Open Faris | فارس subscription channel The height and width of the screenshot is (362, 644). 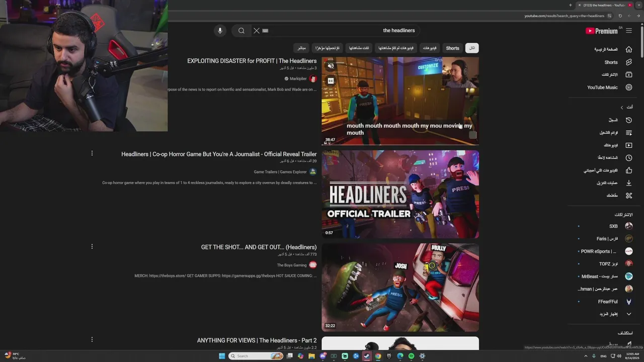(x=606, y=239)
